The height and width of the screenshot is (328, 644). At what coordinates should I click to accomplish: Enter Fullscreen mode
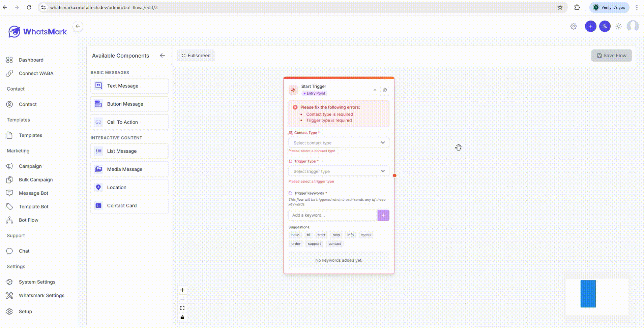pyautogui.click(x=196, y=55)
